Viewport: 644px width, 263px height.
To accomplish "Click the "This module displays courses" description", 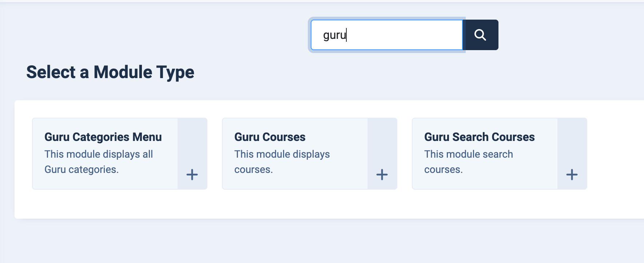I will (282, 162).
